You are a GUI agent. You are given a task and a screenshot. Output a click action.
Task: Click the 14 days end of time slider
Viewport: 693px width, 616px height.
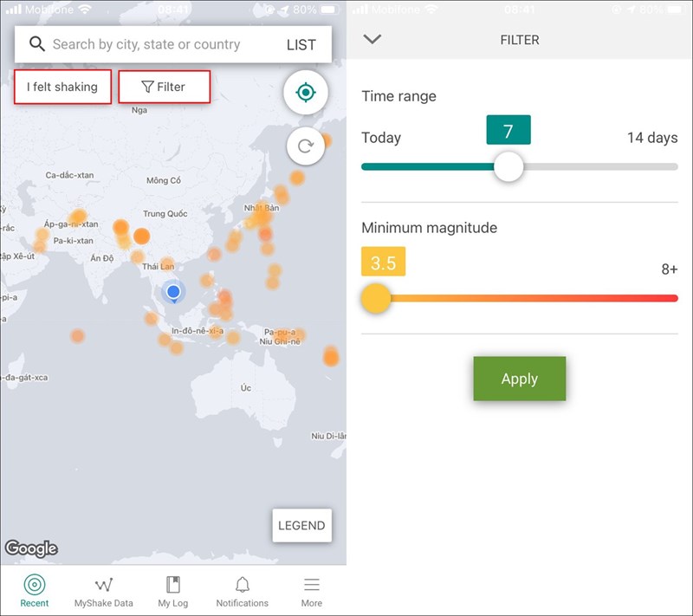point(672,166)
